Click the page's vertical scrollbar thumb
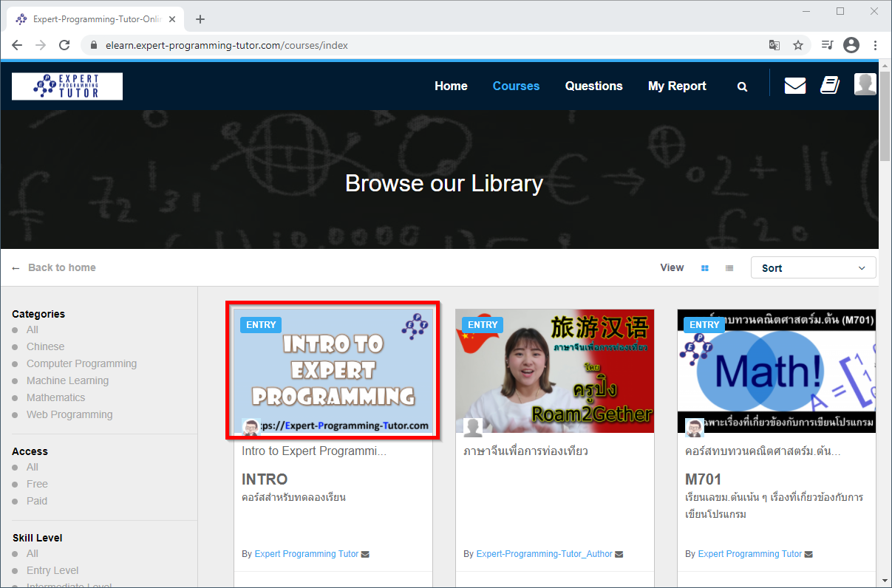The image size is (892, 588). [x=885, y=117]
